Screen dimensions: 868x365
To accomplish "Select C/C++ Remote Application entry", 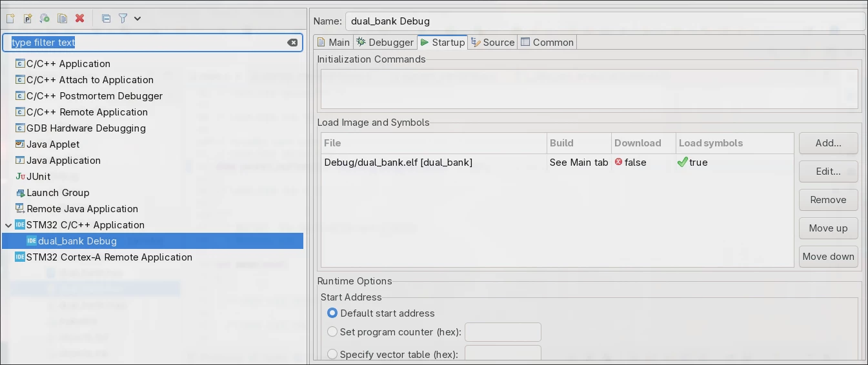I will [81, 112].
